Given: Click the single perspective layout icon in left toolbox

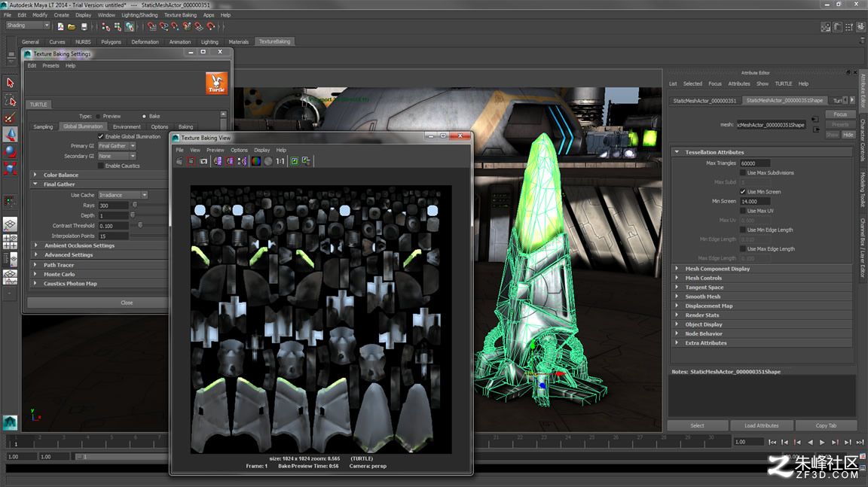Looking at the screenshot, I should tap(10, 224).
